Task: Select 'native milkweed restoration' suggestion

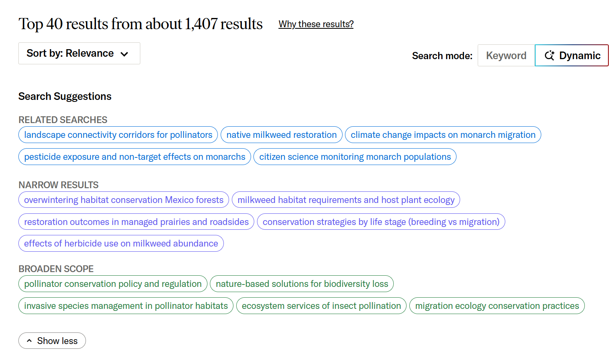Action: (x=281, y=135)
